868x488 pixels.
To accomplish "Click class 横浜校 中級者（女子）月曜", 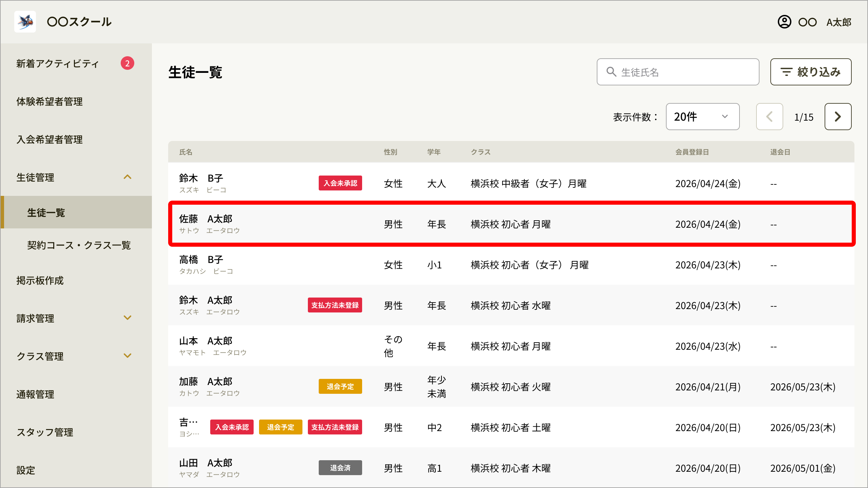I will [529, 183].
